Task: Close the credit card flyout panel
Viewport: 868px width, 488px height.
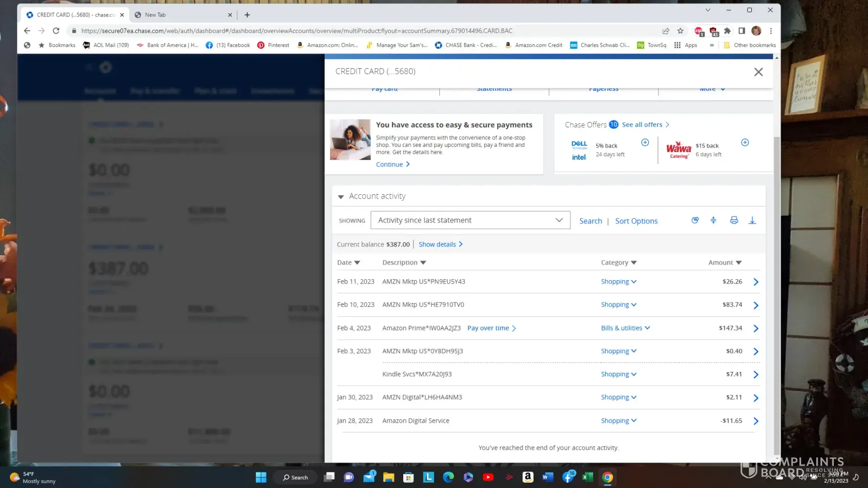Action: (758, 72)
